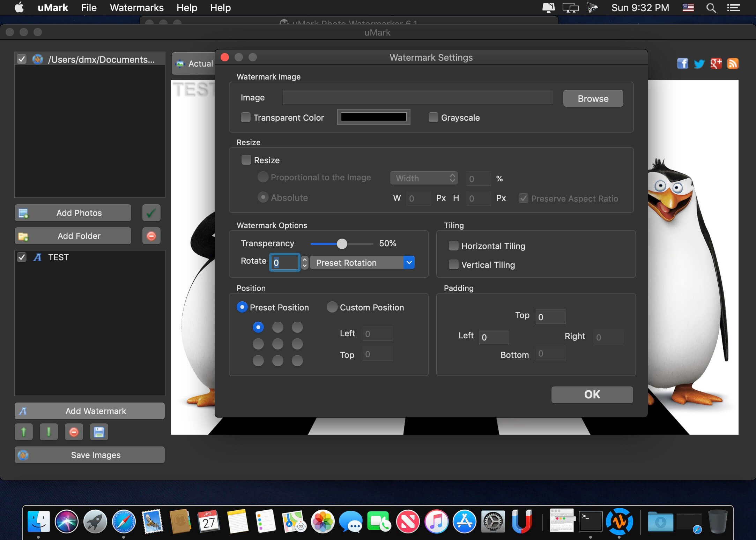Open Notification Center in the menu bar

click(733, 8)
